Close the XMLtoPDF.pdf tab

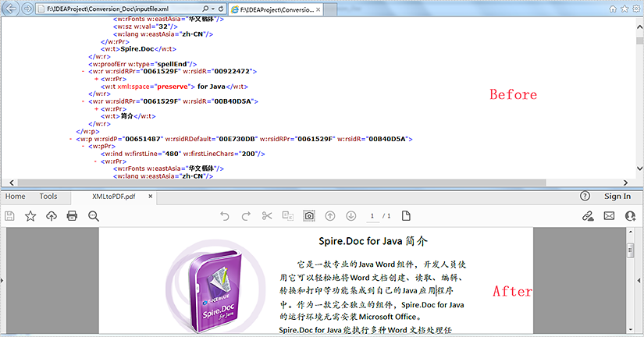151,197
